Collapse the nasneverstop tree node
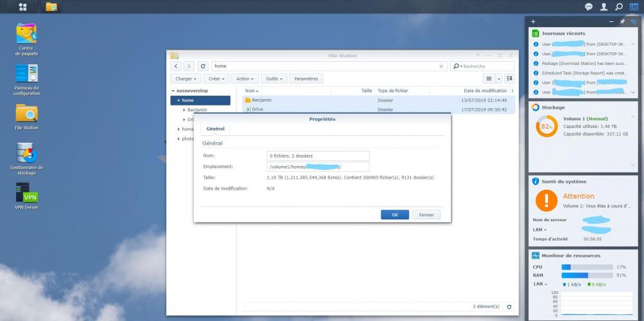Screen dimensions: 644x321 coord(173,91)
